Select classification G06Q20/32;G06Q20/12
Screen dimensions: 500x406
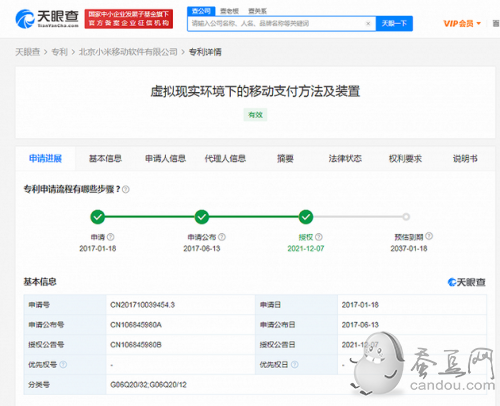click(148, 385)
